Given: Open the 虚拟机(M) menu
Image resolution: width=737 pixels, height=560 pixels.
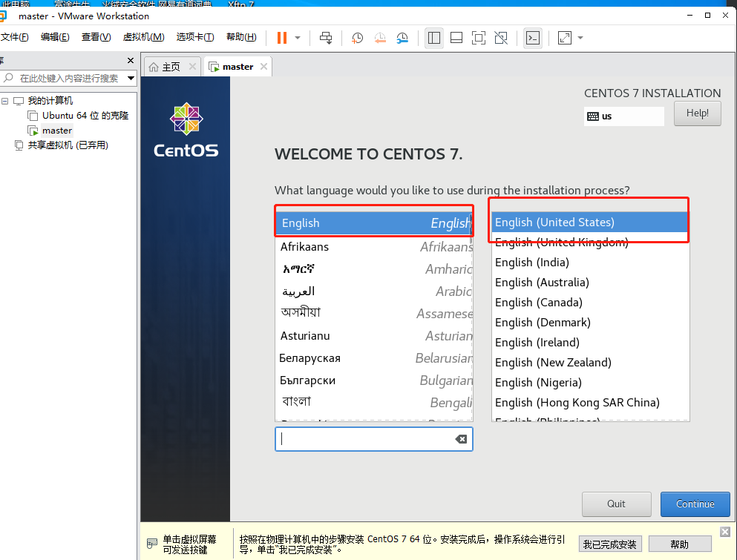Looking at the screenshot, I should pos(143,37).
